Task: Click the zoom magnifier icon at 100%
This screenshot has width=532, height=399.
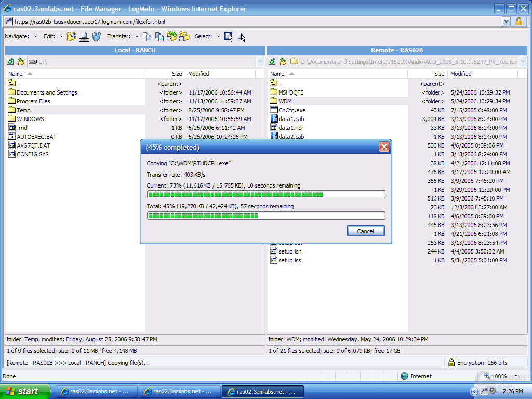Action: (x=487, y=376)
